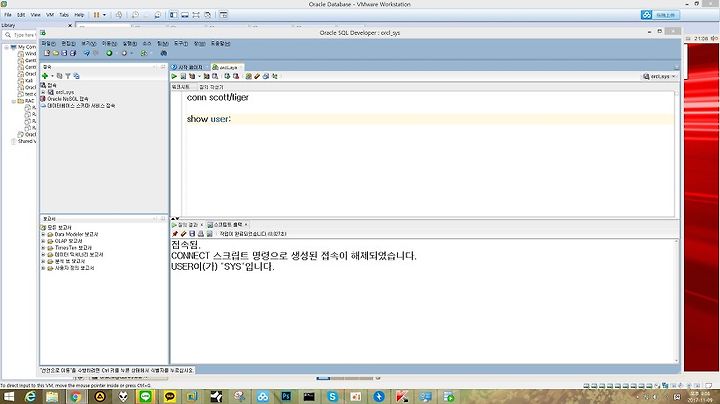Toggle the VMware thumbnail bar view button

pyautogui.click(x=185, y=15)
